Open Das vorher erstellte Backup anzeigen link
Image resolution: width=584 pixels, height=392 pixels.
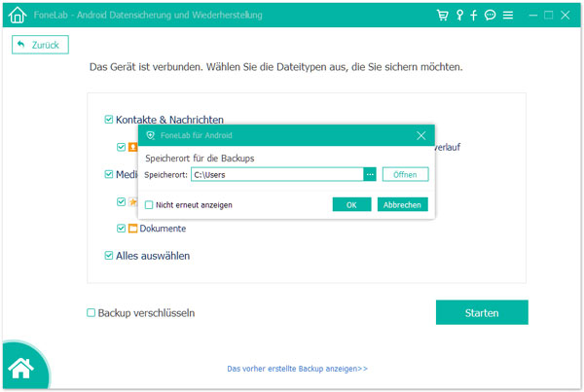(297, 369)
